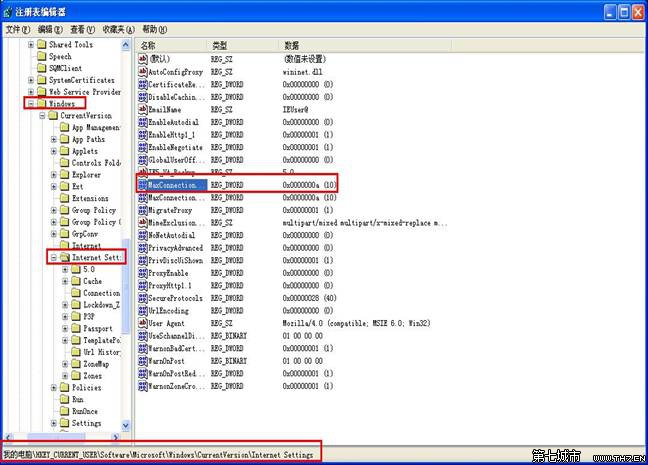This screenshot has height=465, width=648.
Task: Click the Internet Settings folder icon
Action: [x=66, y=257]
